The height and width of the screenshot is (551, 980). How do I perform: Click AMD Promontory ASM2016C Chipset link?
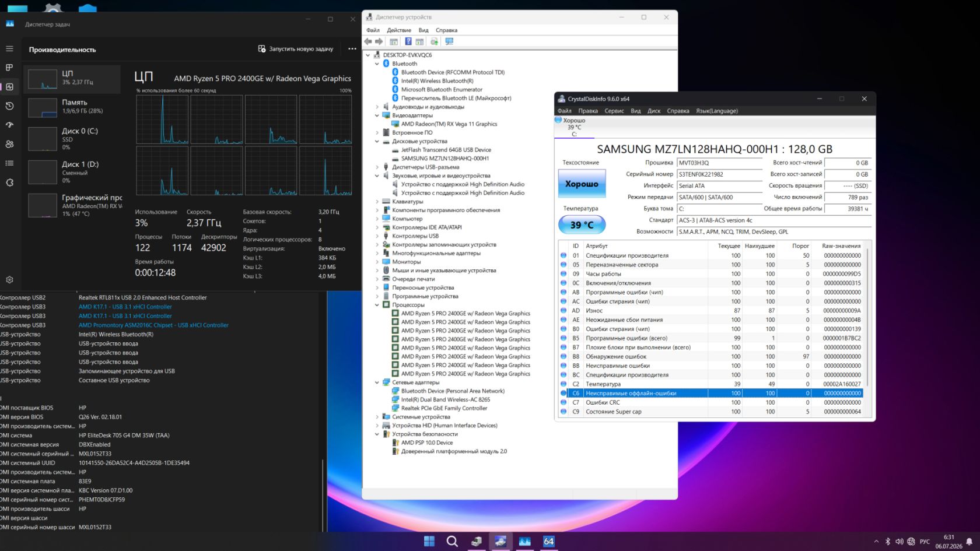(153, 325)
